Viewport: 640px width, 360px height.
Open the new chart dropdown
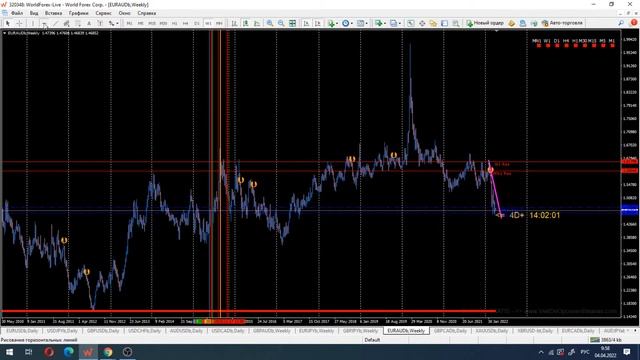[x=380, y=23]
